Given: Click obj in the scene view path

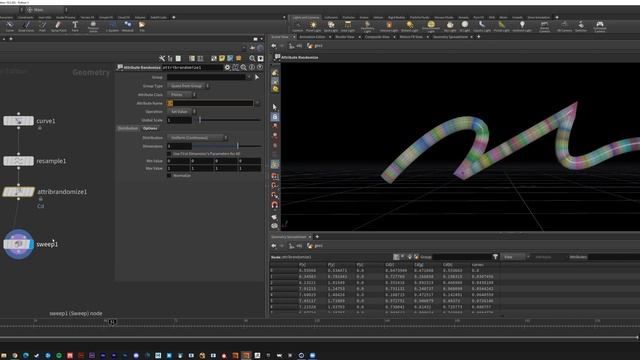Looking at the screenshot, I should 296,46.
